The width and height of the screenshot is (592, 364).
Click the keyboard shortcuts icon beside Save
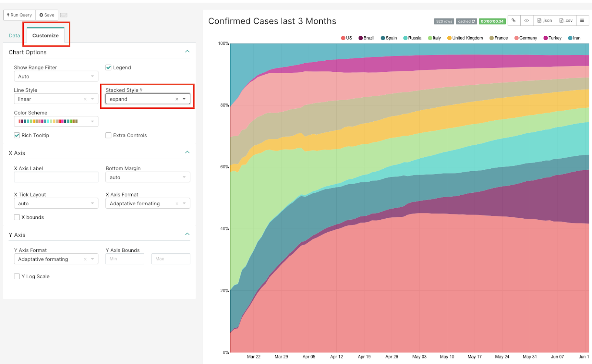tap(64, 15)
